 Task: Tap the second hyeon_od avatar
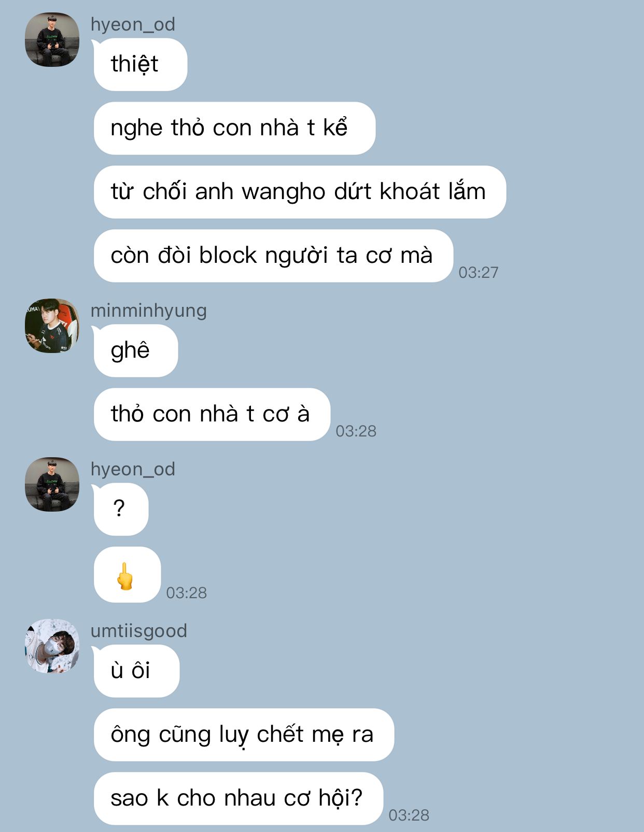[x=52, y=484]
